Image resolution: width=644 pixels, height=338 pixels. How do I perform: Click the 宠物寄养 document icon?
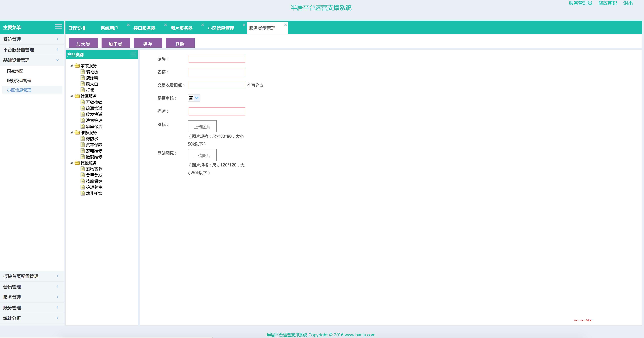click(x=83, y=169)
